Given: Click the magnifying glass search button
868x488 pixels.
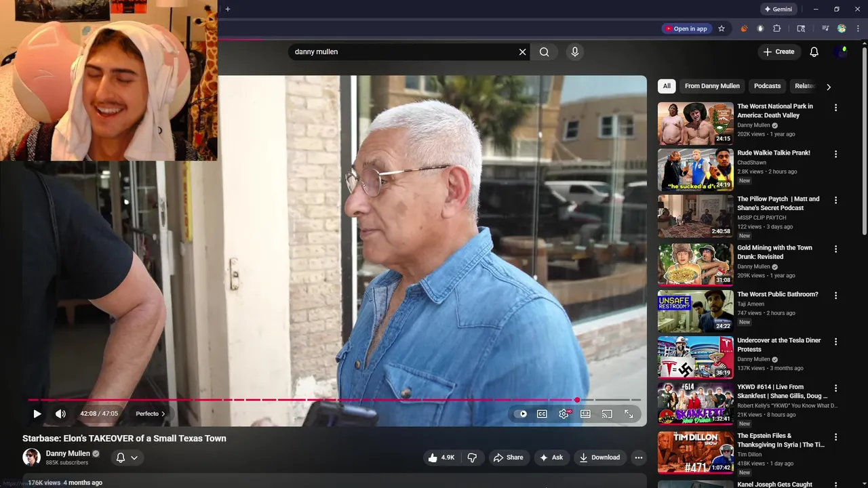Looking at the screenshot, I should pyautogui.click(x=545, y=52).
